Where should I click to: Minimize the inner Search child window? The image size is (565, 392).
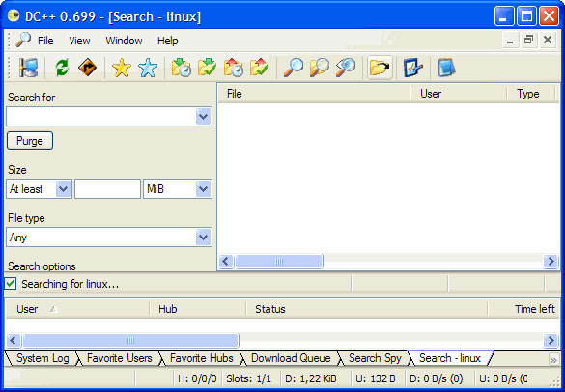(x=510, y=41)
